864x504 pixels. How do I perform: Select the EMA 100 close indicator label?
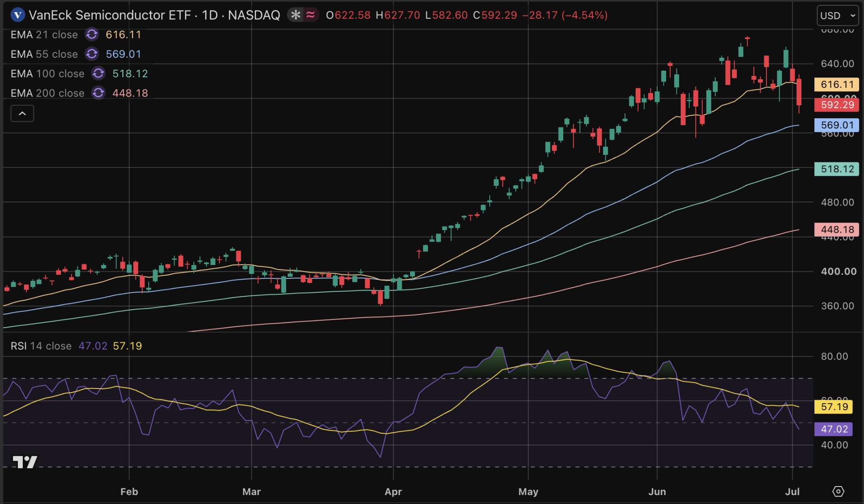click(x=47, y=73)
